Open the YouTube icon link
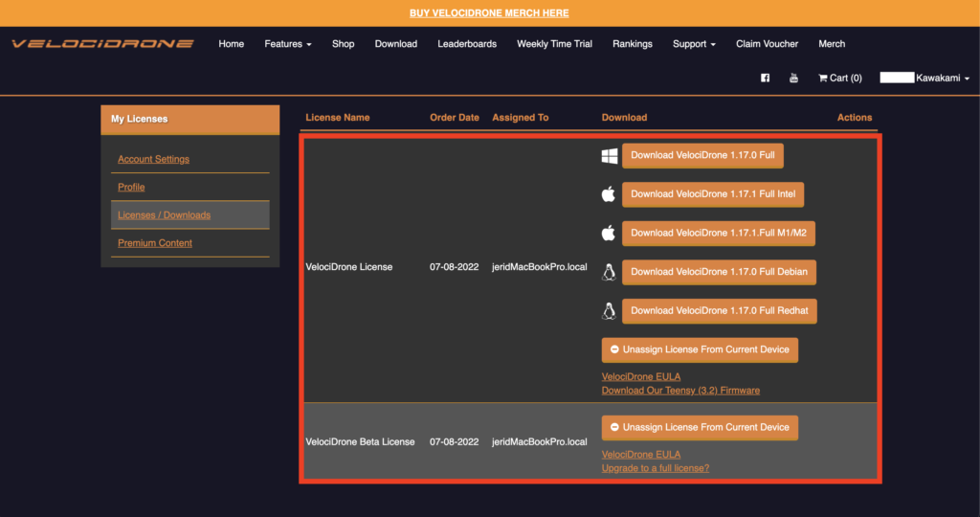The width and height of the screenshot is (980, 517). point(793,79)
